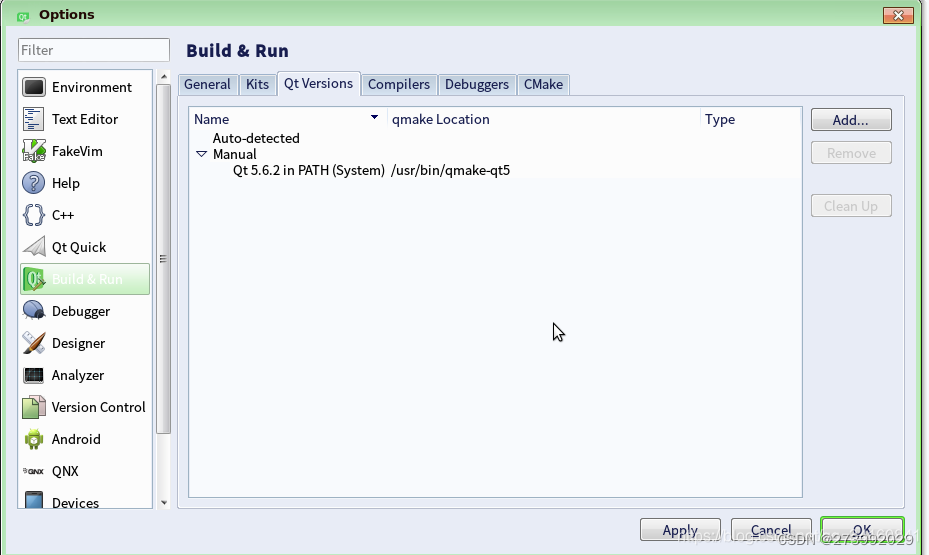Confirm with the OK button
This screenshot has width=929, height=555.
coord(862,530)
